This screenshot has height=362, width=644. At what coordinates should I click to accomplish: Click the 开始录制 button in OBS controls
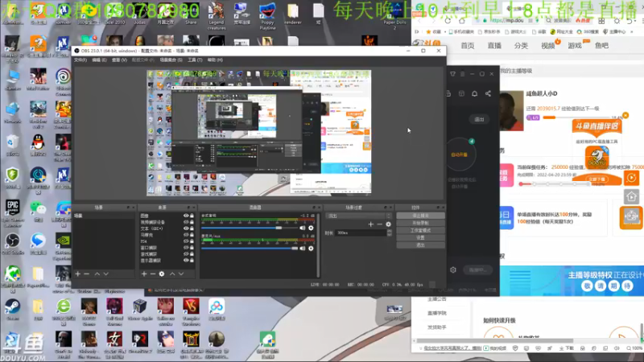coord(420,223)
